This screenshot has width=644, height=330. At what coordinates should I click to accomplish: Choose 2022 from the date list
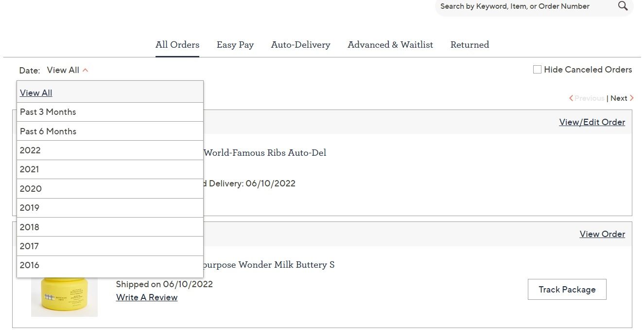click(x=30, y=150)
